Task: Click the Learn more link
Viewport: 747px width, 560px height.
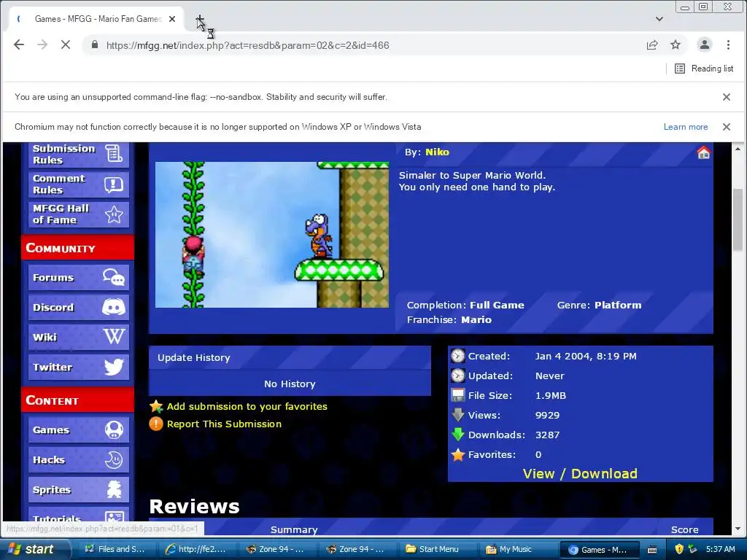Action: point(686,127)
